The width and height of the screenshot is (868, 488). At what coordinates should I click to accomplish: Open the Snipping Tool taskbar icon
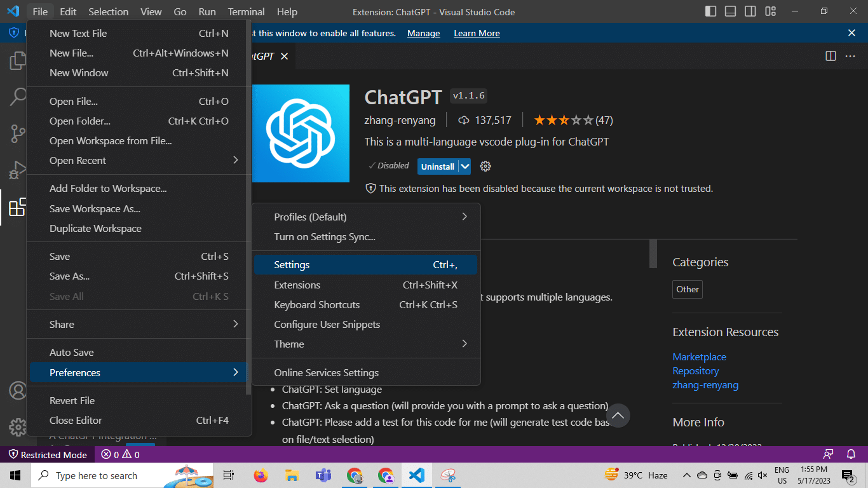pos(448,475)
